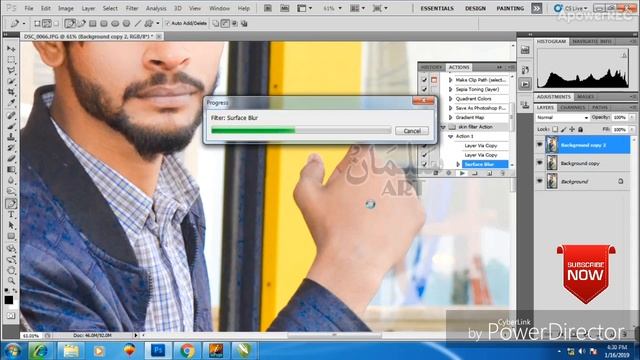The image size is (640, 360).
Task: Select the Path Selection tool
Action: click(x=11, y=225)
